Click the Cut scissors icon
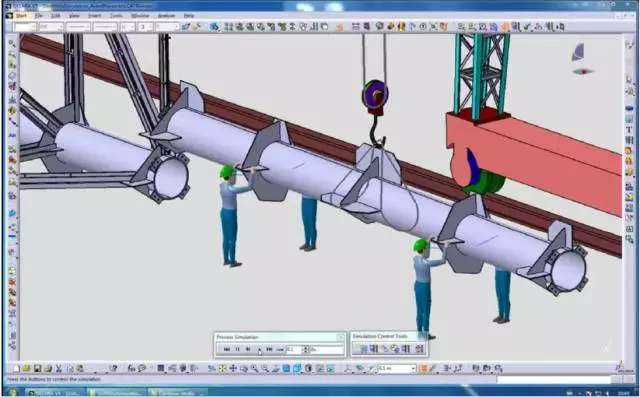Image resolution: width=640 pixels, height=397 pixels. click(x=58, y=369)
